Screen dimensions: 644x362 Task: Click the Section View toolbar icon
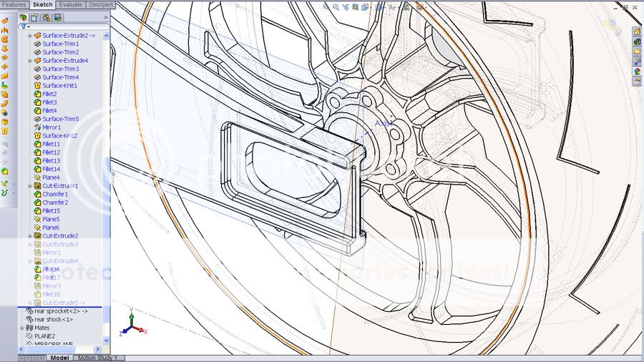(x=355, y=6)
